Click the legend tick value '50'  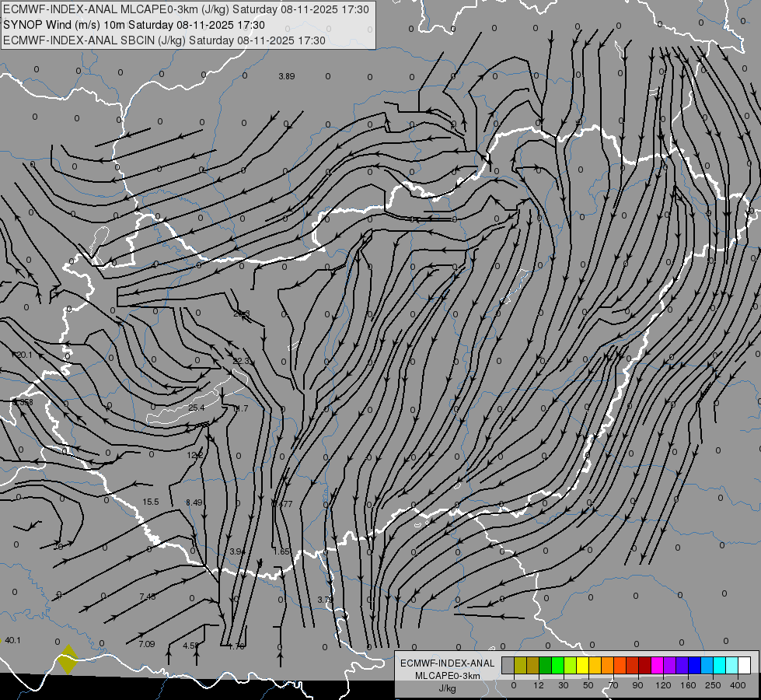click(588, 685)
